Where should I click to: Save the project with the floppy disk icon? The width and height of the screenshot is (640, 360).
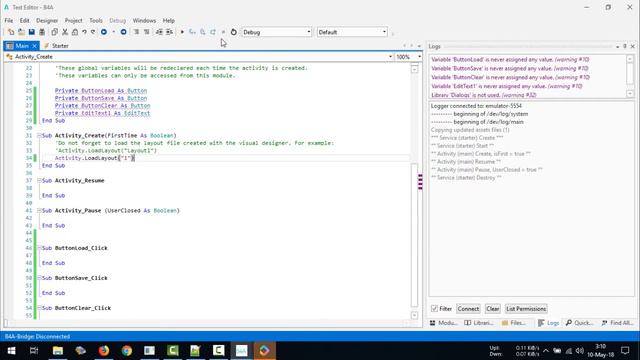(31, 32)
